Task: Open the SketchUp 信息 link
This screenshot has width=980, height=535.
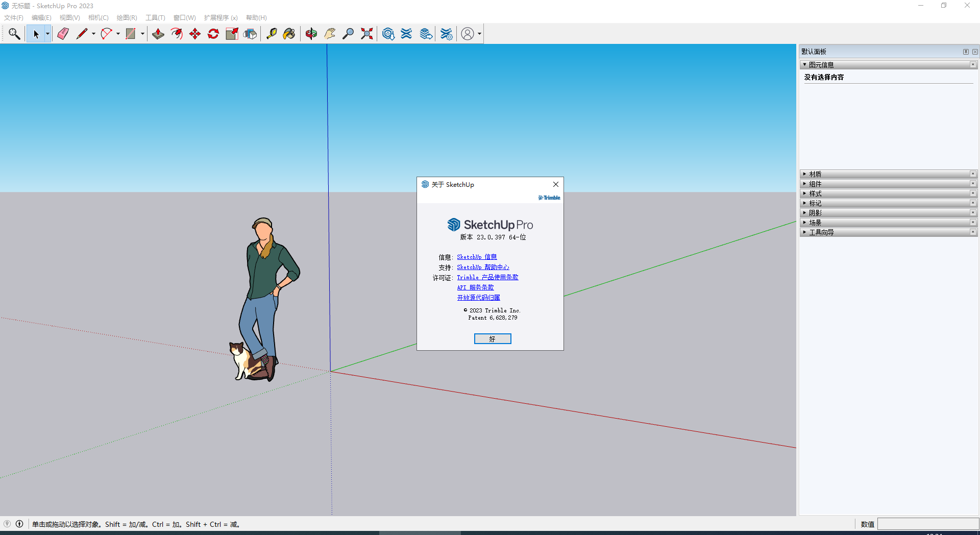Action: (x=477, y=257)
